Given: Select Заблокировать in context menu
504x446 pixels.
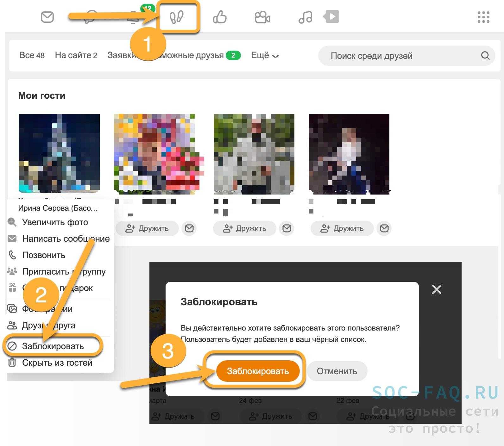Looking at the screenshot, I should 53,346.
